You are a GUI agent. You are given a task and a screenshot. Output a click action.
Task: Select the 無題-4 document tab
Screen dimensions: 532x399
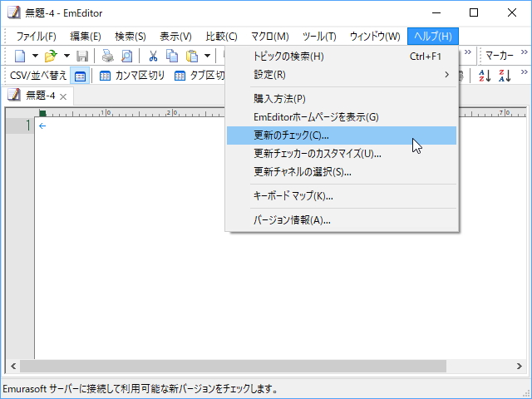(x=37, y=96)
